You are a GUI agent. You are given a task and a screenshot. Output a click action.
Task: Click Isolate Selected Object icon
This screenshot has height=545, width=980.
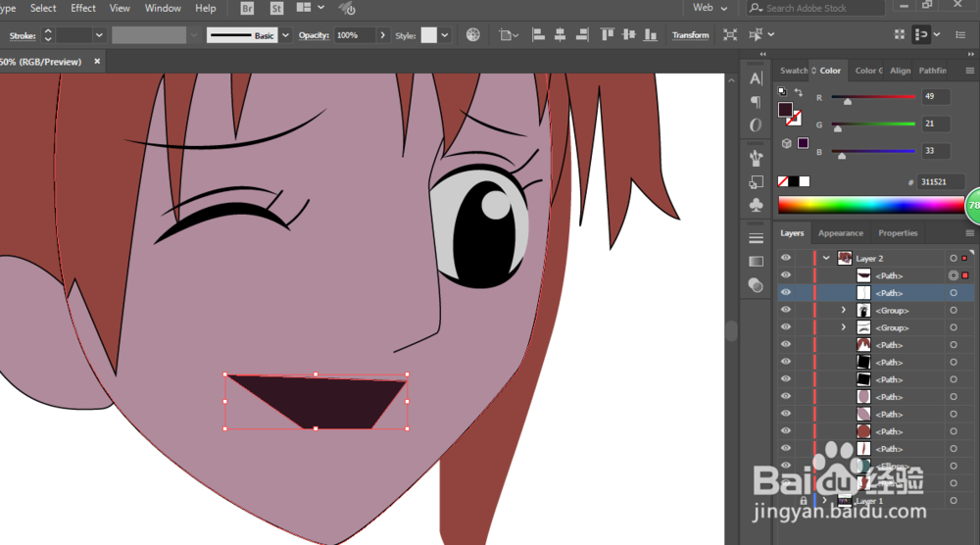point(730,35)
